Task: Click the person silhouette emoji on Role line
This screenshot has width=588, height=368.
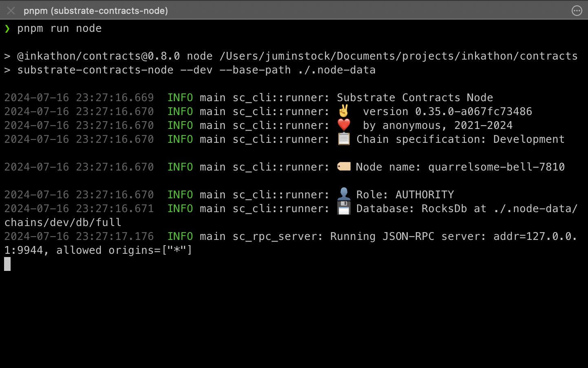Action: pos(344,194)
